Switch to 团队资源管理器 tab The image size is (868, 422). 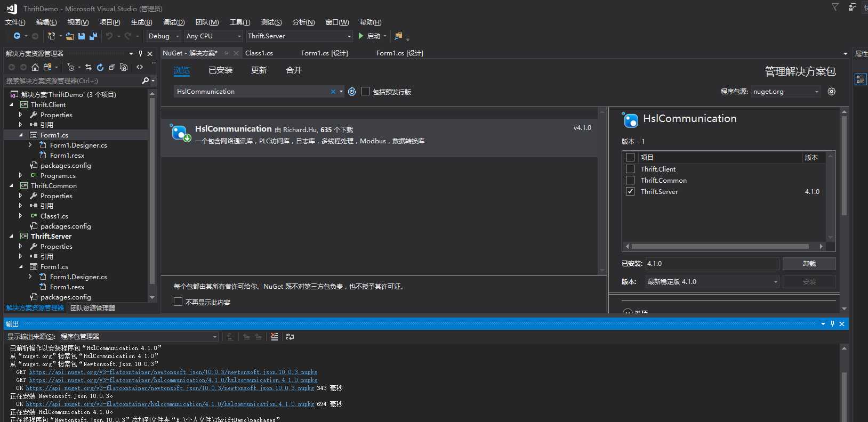click(x=93, y=308)
